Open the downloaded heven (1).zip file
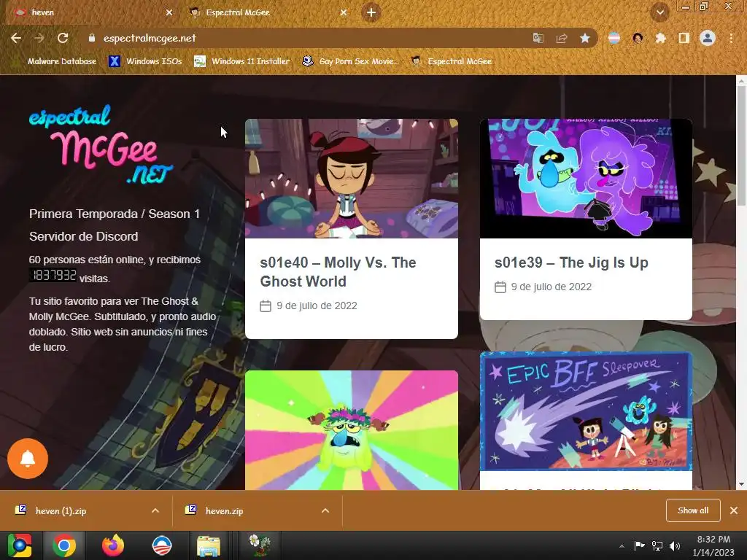Viewport: 747px width, 560px height. point(61,511)
